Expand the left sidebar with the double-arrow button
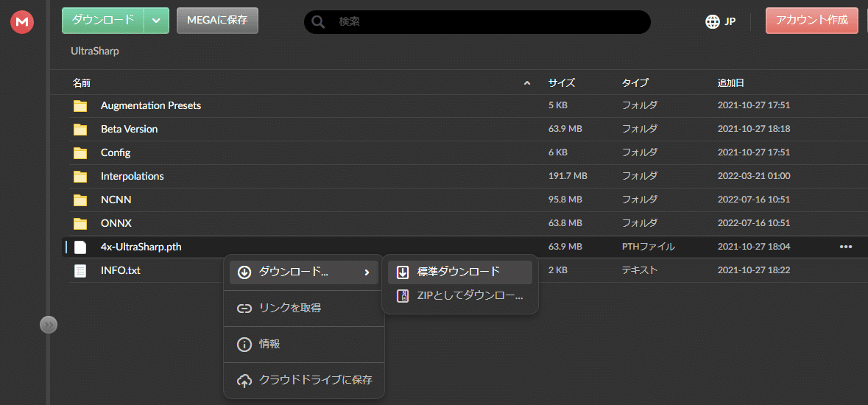Image resolution: width=868 pixels, height=405 pixels. (x=49, y=325)
